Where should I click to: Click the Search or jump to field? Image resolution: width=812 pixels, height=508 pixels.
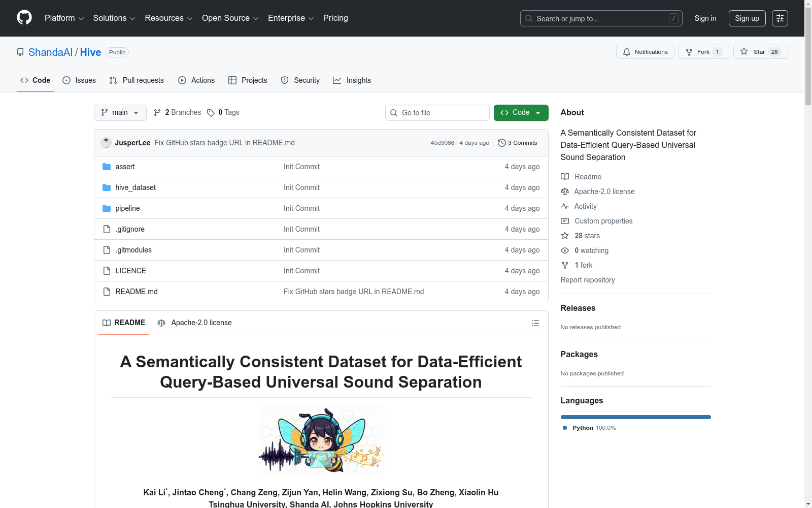pyautogui.click(x=601, y=18)
